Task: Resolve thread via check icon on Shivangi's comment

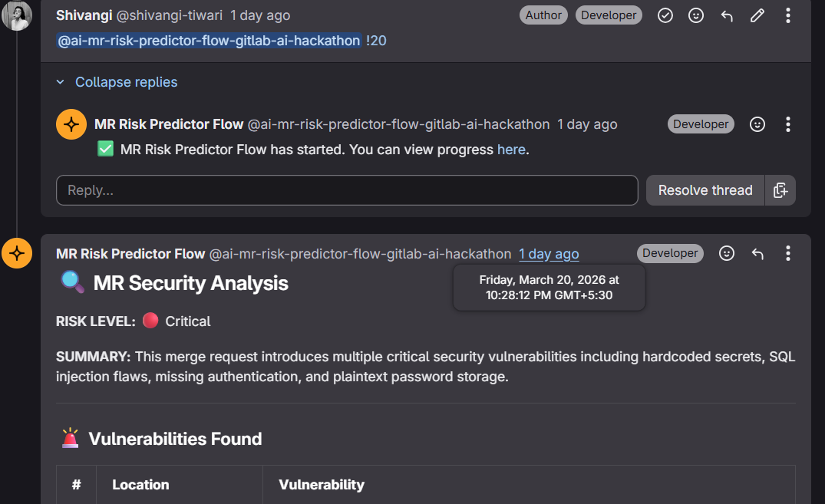Action: [665, 15]
